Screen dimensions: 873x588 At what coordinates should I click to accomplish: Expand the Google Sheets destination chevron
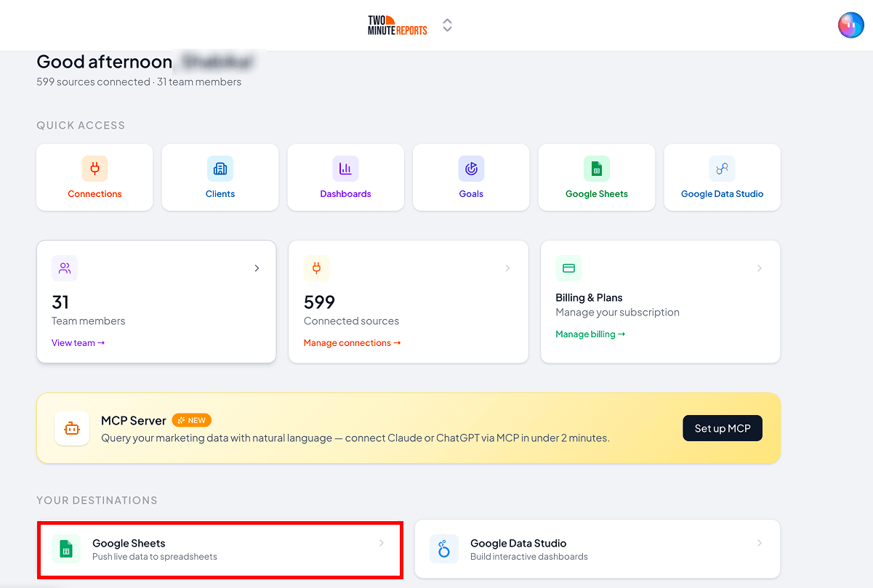(x=382, y=543)
